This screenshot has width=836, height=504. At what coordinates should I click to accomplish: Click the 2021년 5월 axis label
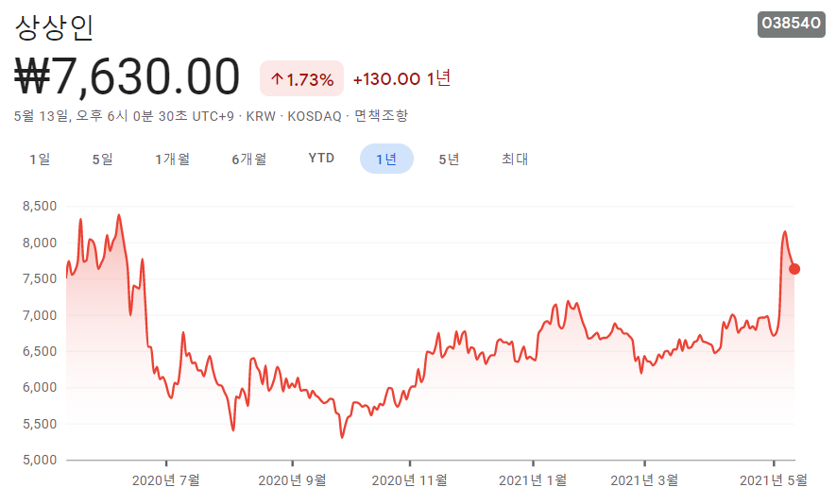(774, 480)
